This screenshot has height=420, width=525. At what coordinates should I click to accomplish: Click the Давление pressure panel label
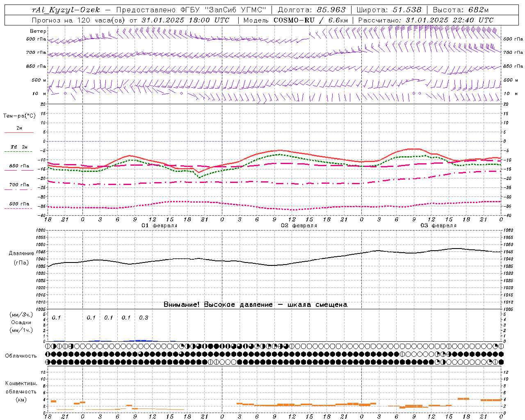21,253
